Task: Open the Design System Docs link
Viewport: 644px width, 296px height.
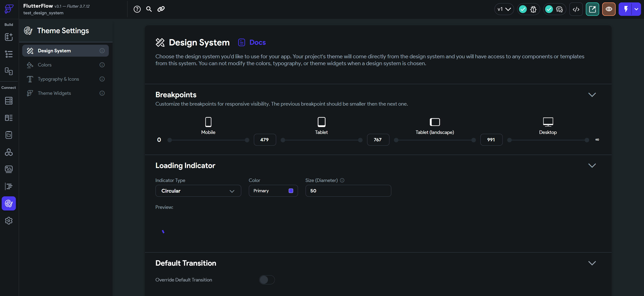Action: [x=257, y=42]
